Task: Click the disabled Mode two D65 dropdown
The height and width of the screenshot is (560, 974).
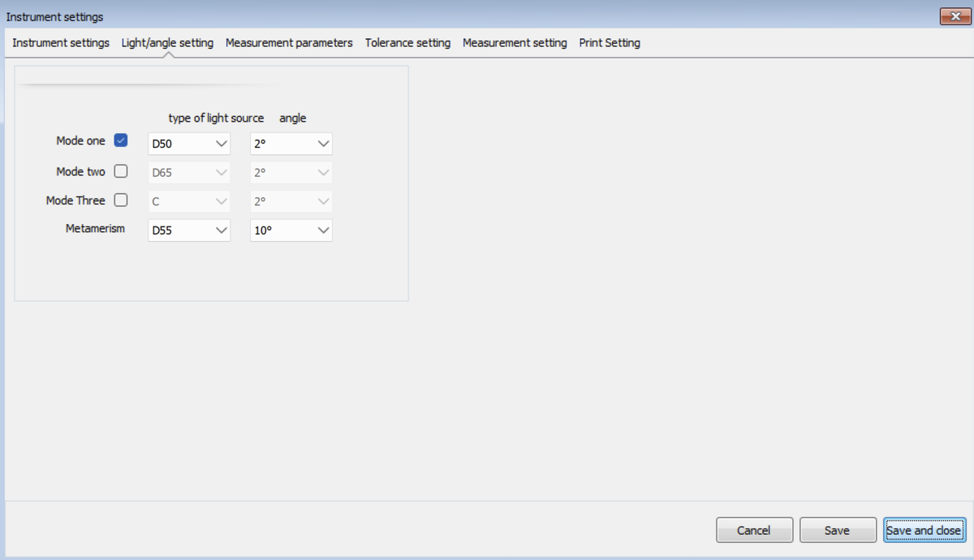Action: 189,173
